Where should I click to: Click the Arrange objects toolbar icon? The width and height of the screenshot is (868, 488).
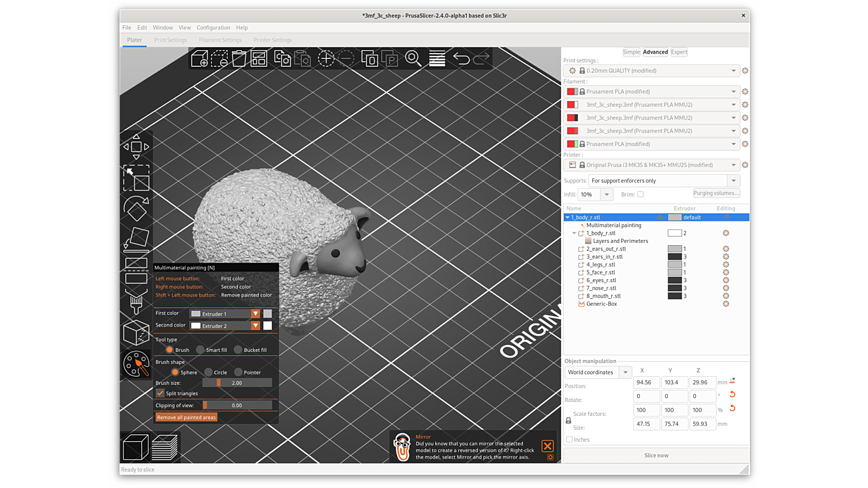[x=259, y=58]
